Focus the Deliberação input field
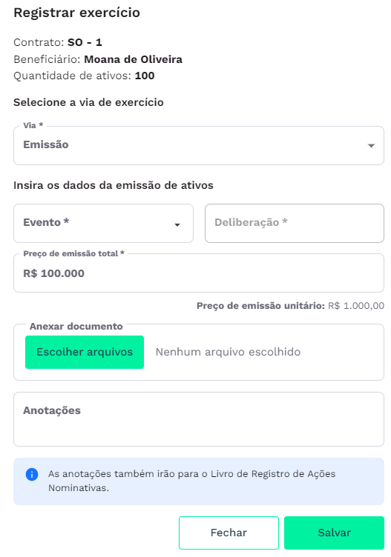 tap(294, 223)
